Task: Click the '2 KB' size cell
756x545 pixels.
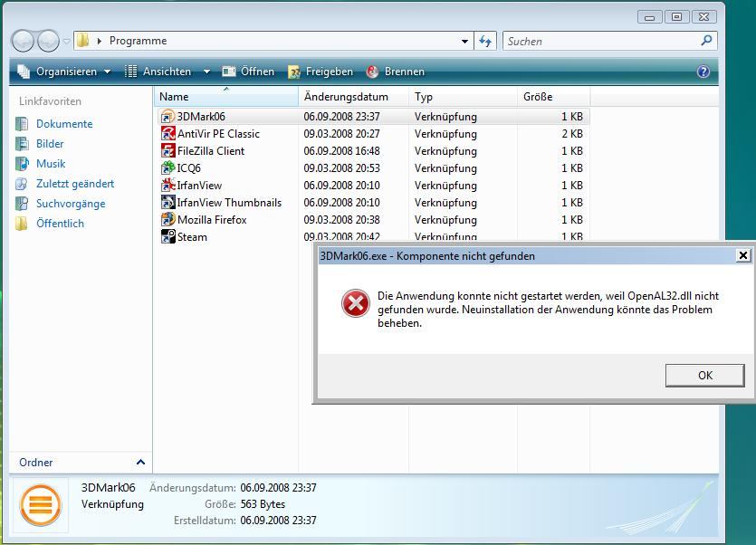Action: (572, 134)
